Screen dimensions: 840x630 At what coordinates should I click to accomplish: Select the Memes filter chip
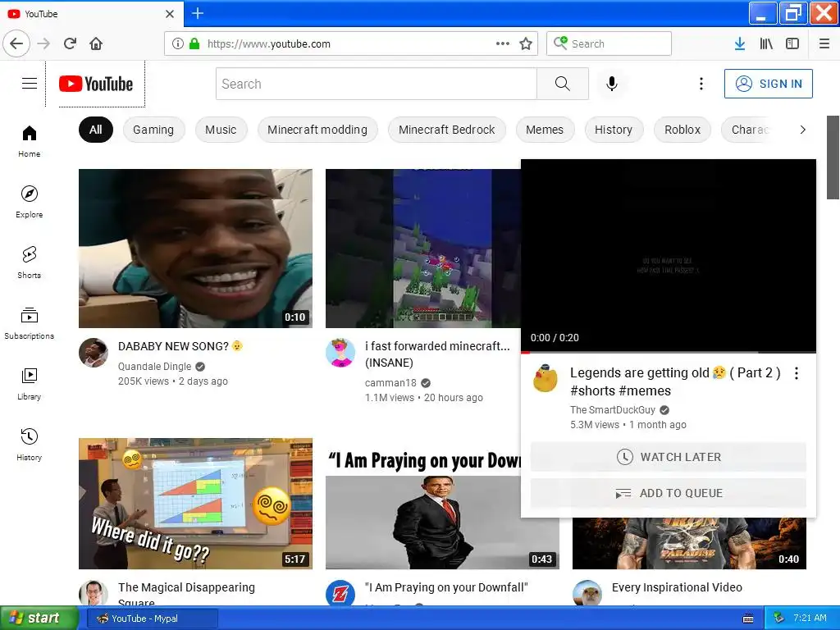click(545, 130)
